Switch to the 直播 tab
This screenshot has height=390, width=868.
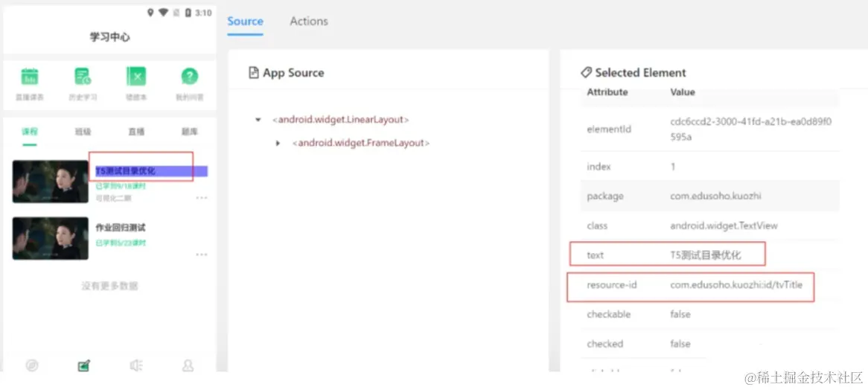point(136,132)
